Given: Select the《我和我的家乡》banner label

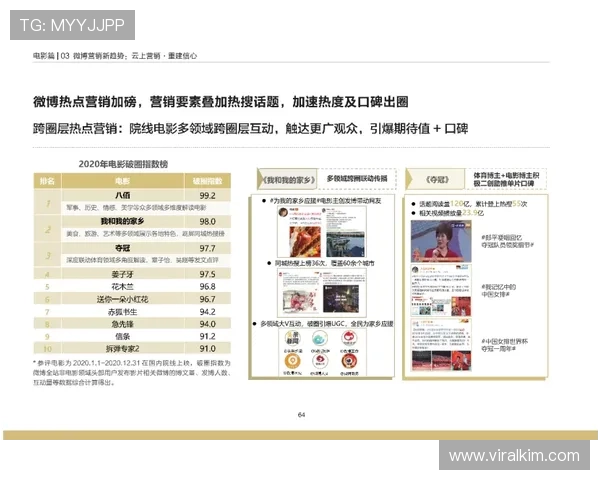Looking at the screenshot, I should 288,180.
